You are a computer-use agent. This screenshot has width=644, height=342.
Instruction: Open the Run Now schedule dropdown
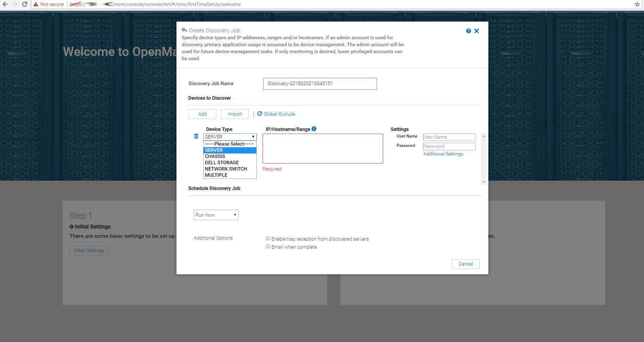pyautogui.click(x=216, y=215)
